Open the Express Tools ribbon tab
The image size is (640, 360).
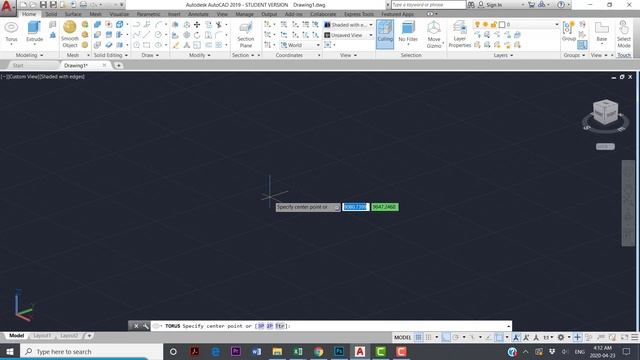358,14
